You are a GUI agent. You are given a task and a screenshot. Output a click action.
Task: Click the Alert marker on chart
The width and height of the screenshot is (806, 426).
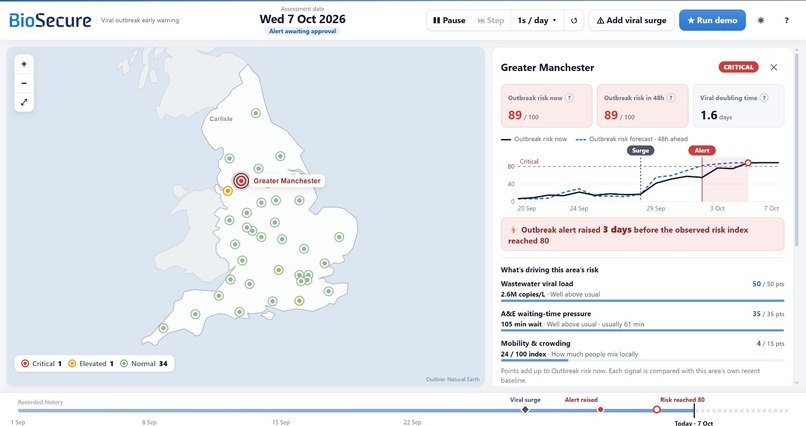[x=702, y=151]
